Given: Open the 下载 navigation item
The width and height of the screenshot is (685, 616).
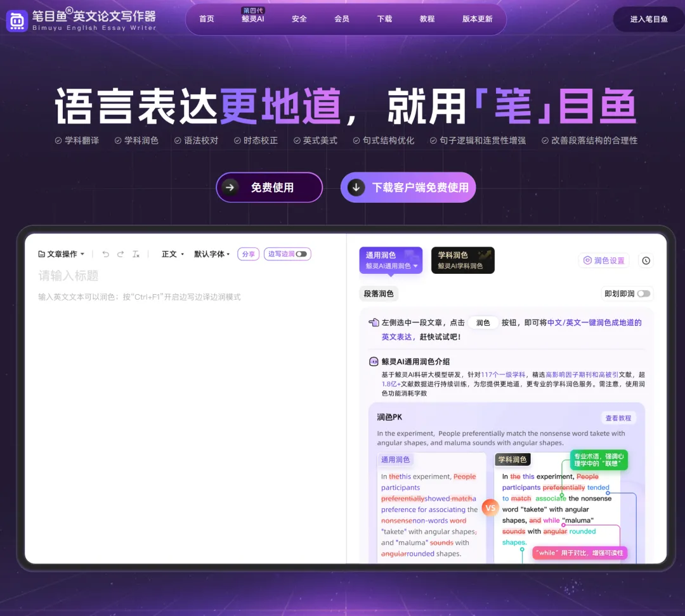Looking at the screenshot, I should [384, 19].
